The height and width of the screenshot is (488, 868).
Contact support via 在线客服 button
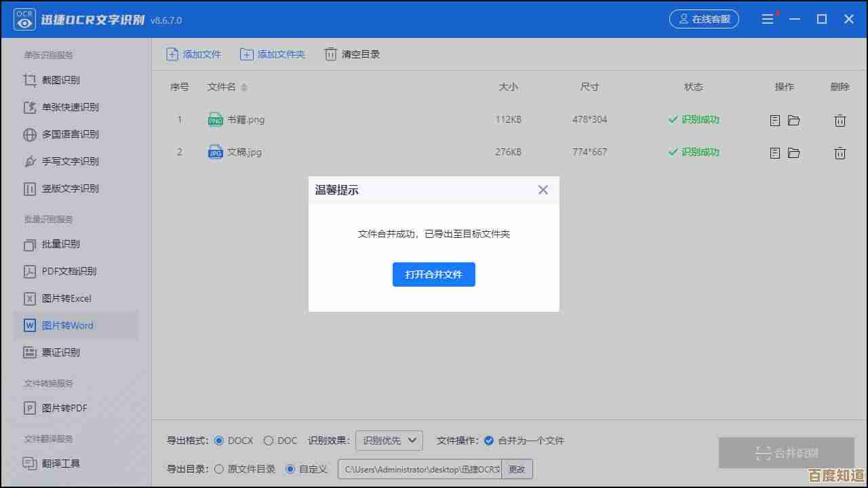[x=705, y=20]
